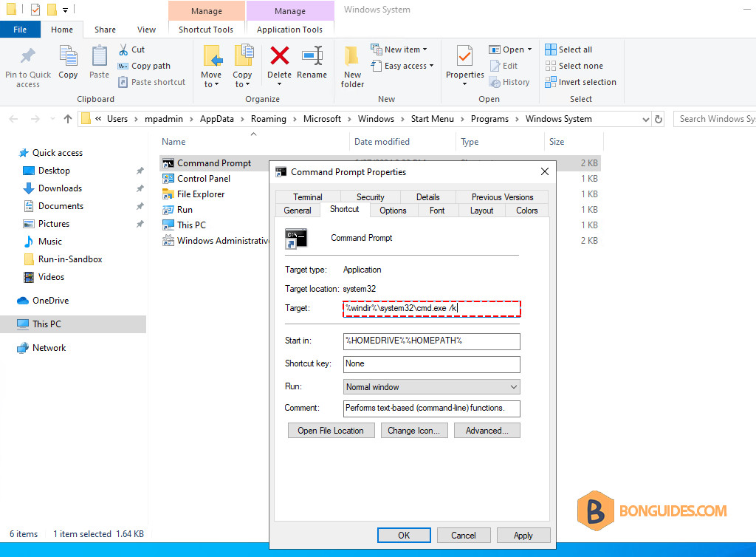Viewport: 756px width, 557px height.
Task: Click the Copy ribbon icon
Action: 68,56
